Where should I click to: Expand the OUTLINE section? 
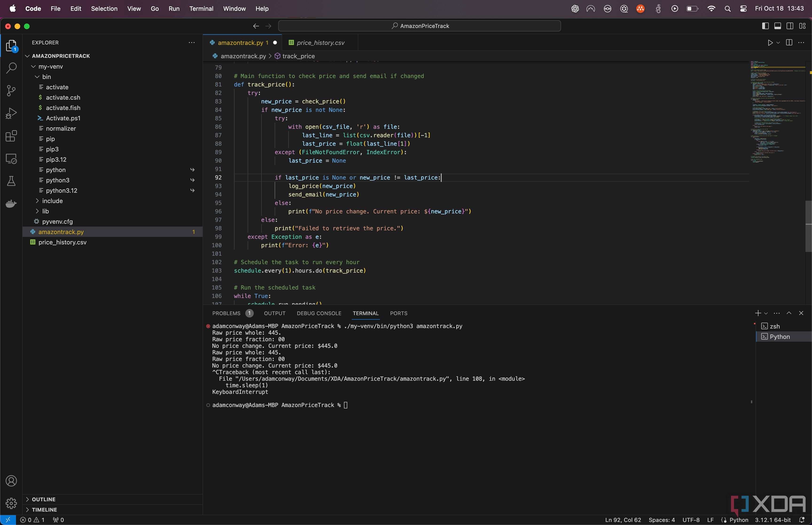pos(44,499)
